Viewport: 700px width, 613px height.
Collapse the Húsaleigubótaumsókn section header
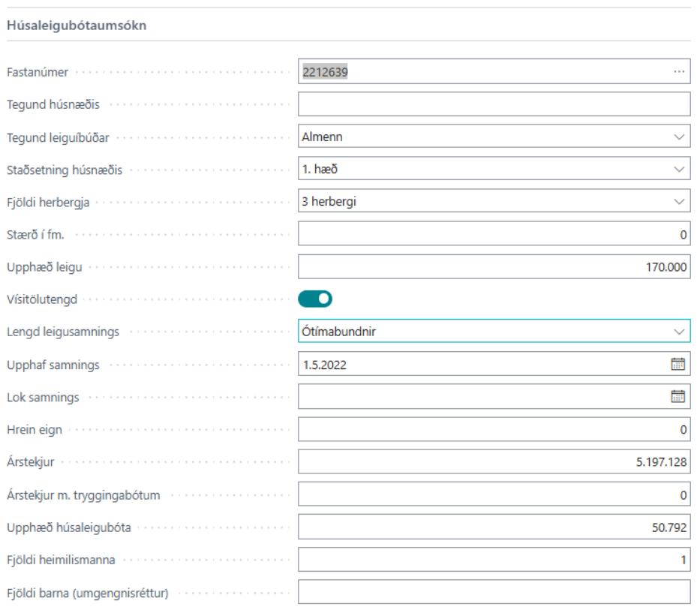pos(77,26)
